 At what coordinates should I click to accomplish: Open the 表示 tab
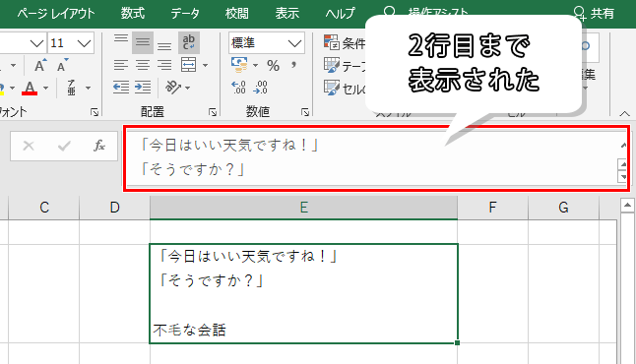(287, 14)
